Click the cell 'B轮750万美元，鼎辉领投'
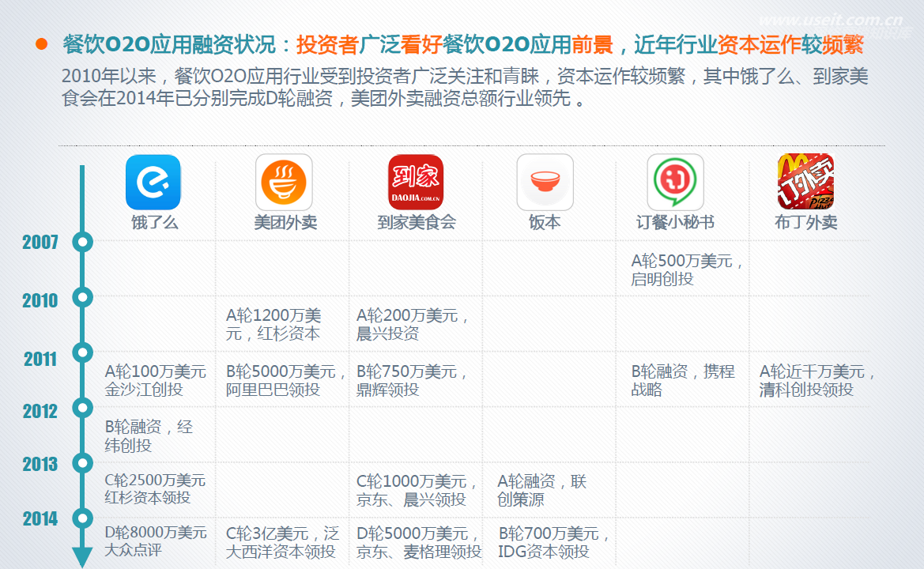The width and height of the screenshot is (924, 569). tap(412, 380)
